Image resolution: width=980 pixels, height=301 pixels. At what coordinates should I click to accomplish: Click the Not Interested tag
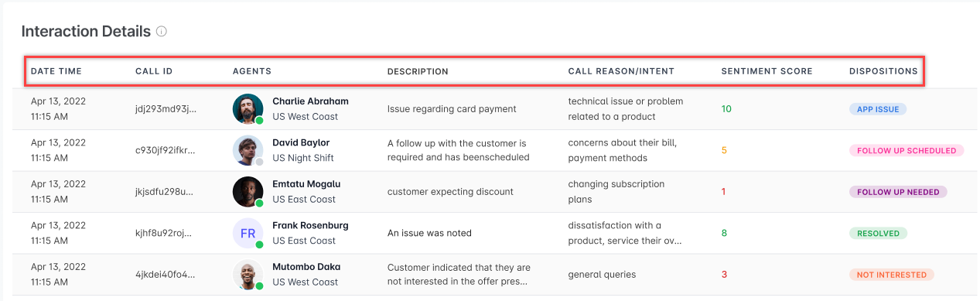tap(892, 275)
